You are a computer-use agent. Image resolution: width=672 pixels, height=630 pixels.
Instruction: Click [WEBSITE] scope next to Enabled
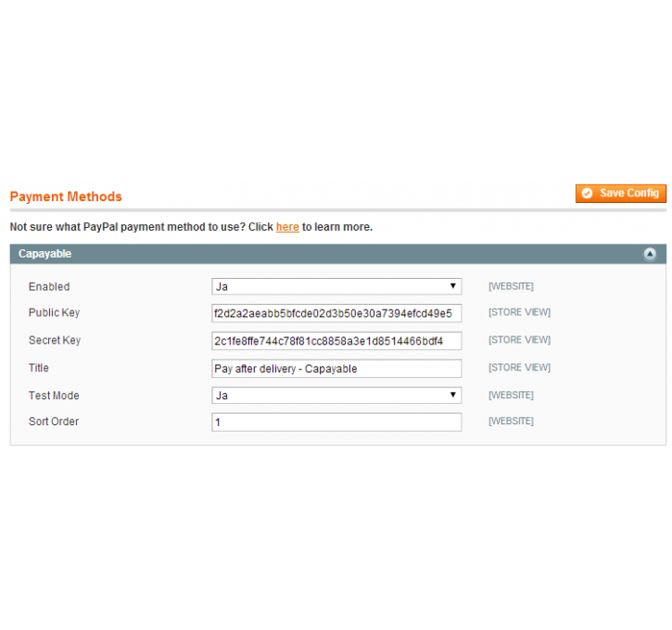tap(511, 286)
